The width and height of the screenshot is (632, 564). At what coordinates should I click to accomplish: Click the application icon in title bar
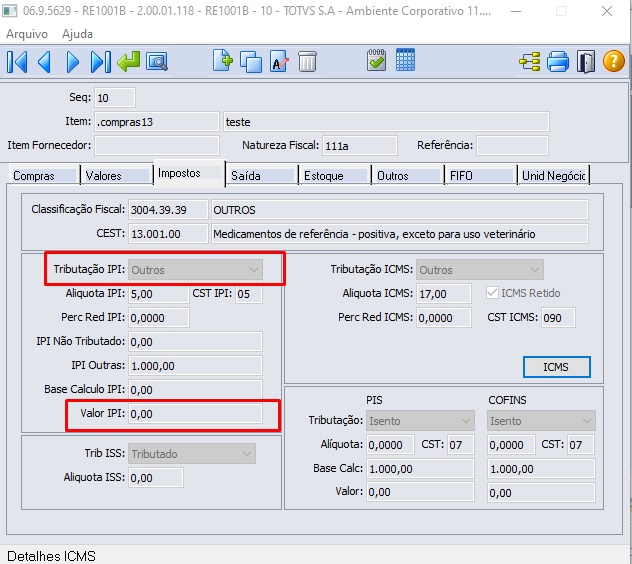pos(10,11)
